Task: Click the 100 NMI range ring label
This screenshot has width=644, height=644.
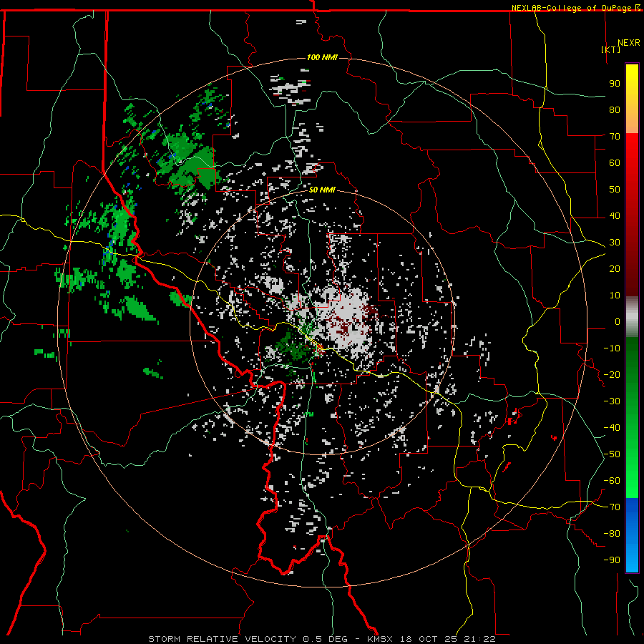Action: click(x=323, y=57)
